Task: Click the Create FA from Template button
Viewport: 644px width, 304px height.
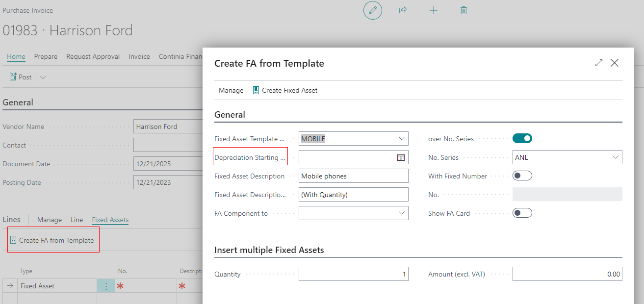Action: click(x=53, y=240)
